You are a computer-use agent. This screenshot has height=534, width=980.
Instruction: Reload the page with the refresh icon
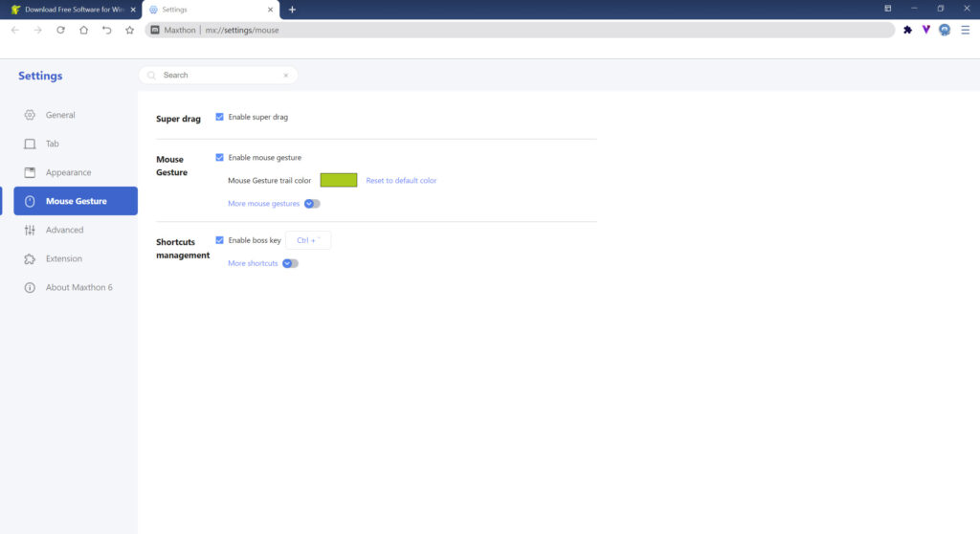60,30
